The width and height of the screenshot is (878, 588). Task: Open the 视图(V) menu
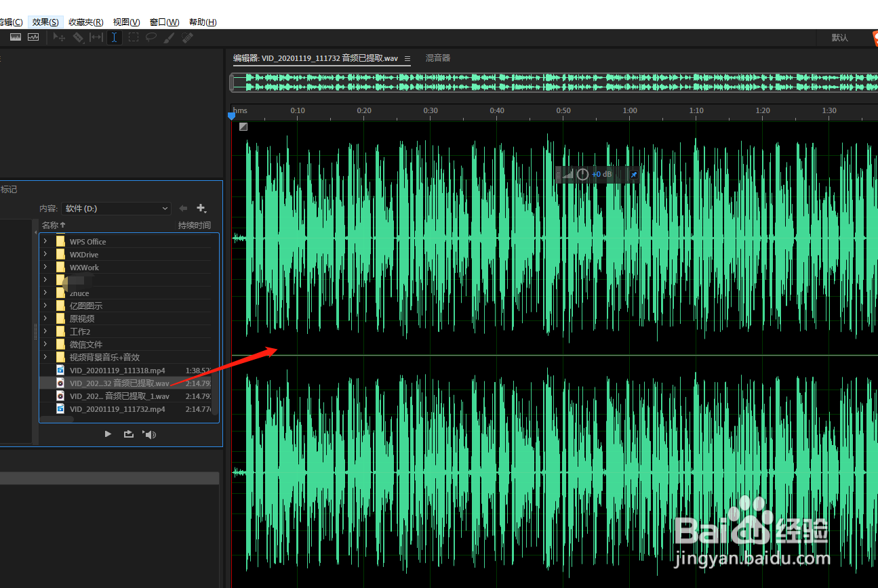coord(127,22)
